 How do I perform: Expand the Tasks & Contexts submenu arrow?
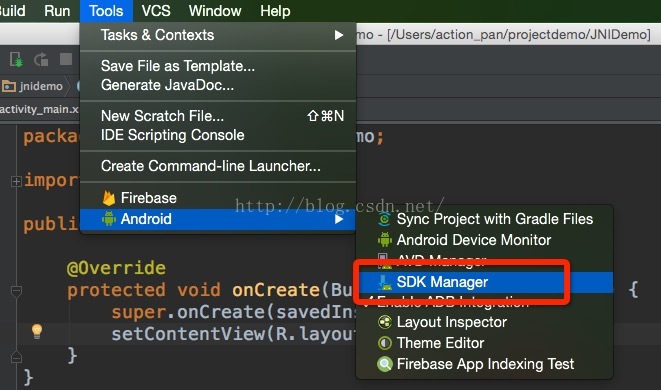(x=339, y=35)
